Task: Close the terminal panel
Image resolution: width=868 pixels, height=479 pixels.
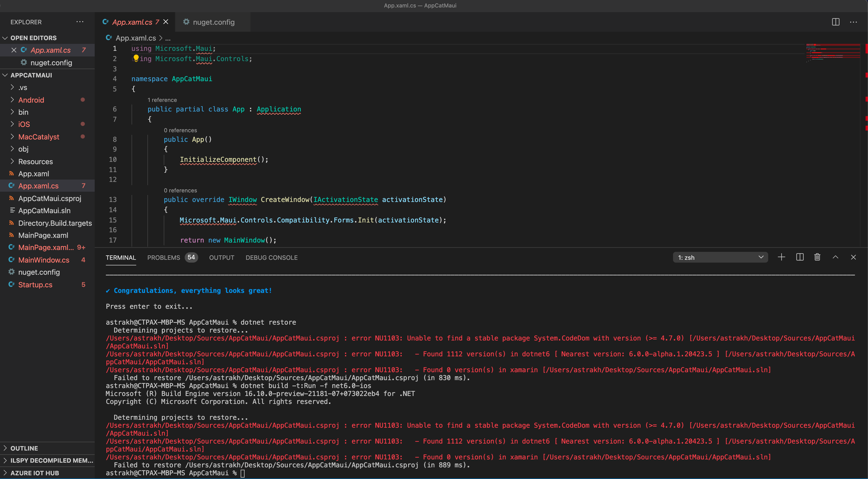Action: (854, 257)
